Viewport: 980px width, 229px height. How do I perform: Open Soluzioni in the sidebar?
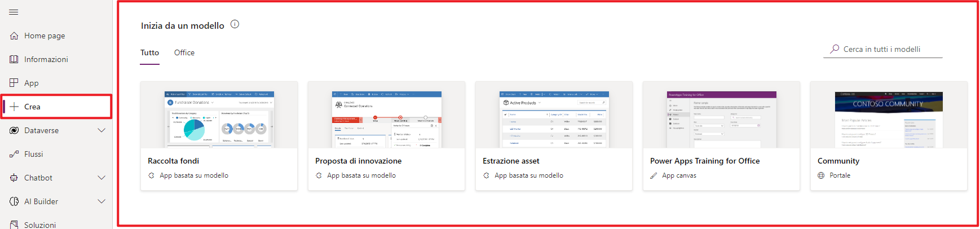(x=40, y=224)
